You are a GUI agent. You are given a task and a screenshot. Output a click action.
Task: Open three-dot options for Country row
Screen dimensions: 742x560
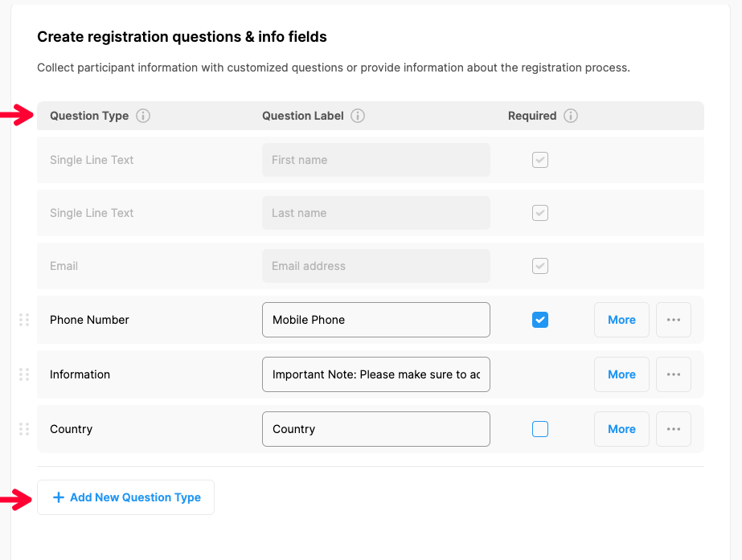(x=673, y=429)
